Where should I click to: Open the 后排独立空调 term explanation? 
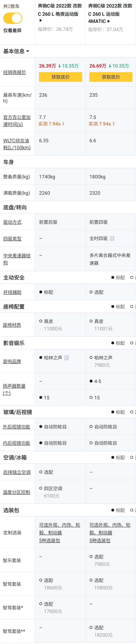click(x=17, y=472)
